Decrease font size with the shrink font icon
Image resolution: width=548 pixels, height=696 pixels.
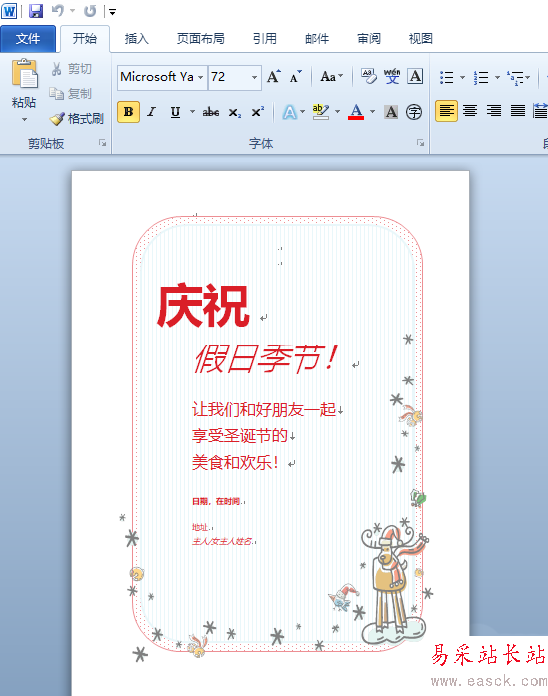[296, 77]
